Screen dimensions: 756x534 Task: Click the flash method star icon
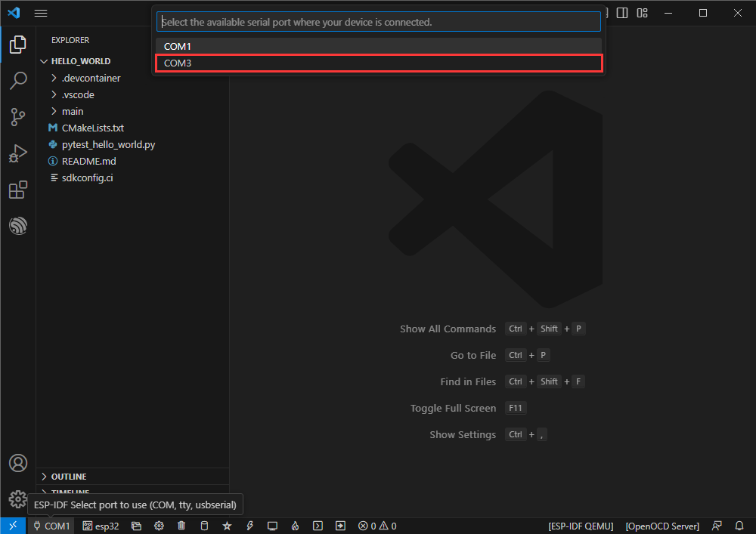click(227, 526)
